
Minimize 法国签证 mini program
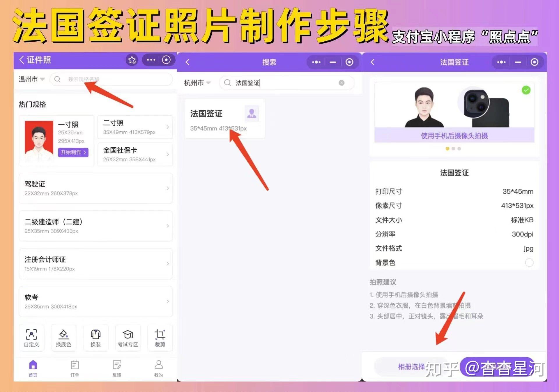click(x=518, y=62)
